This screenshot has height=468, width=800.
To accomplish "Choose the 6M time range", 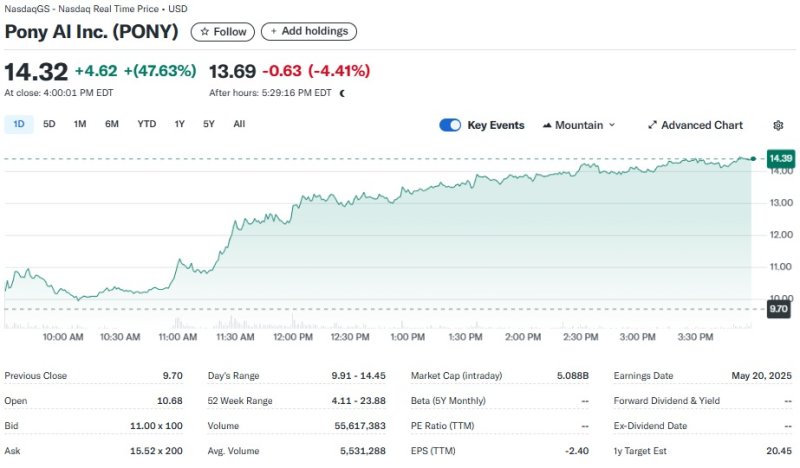I will (x=112, y=124).
